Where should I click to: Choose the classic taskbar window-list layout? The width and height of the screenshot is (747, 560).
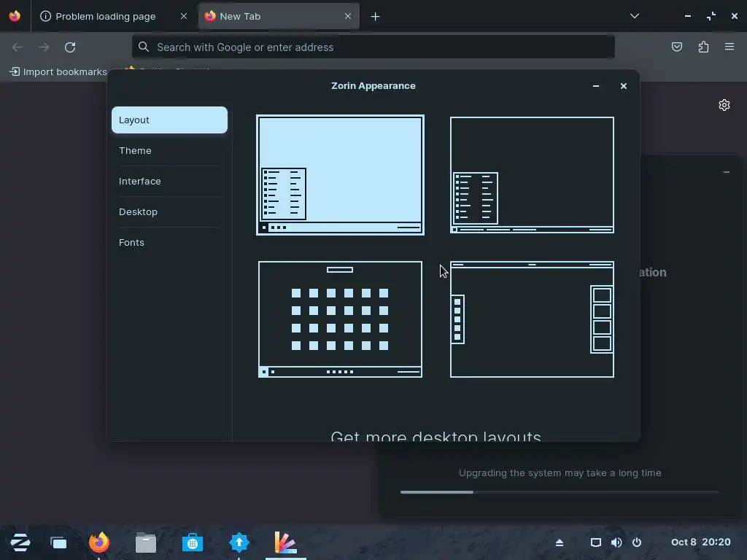532,175
